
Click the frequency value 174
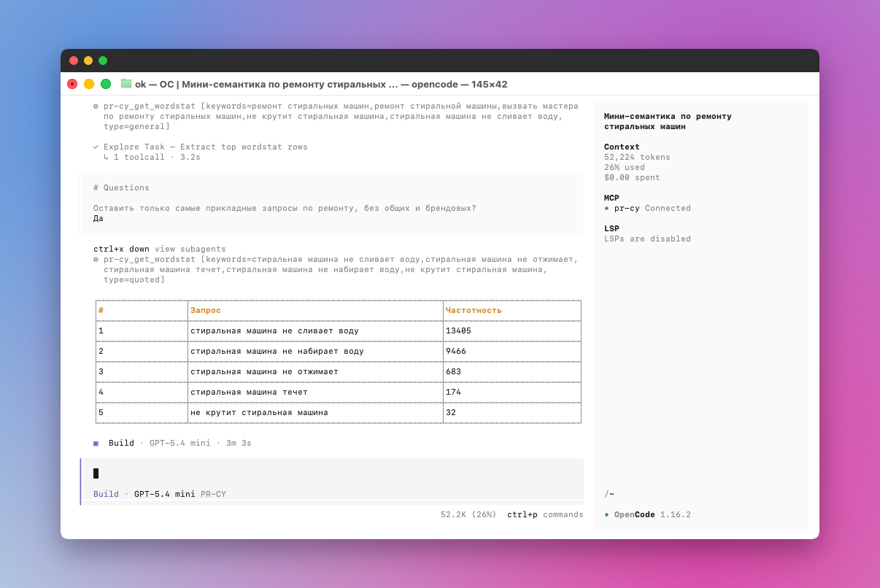pos(453,392)
